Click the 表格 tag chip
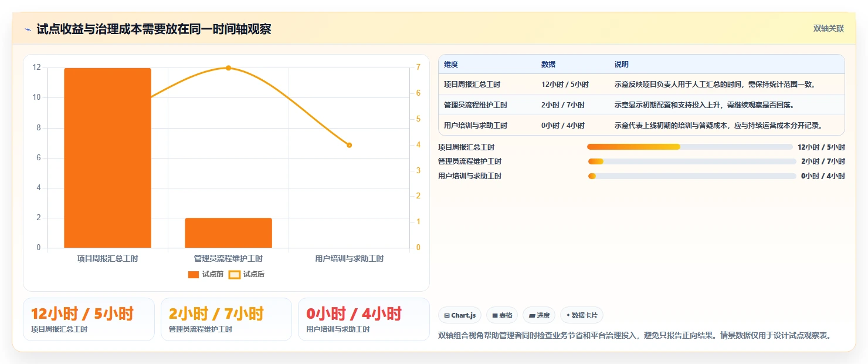The height and width of the screenshot is (364, 868). 502,315
